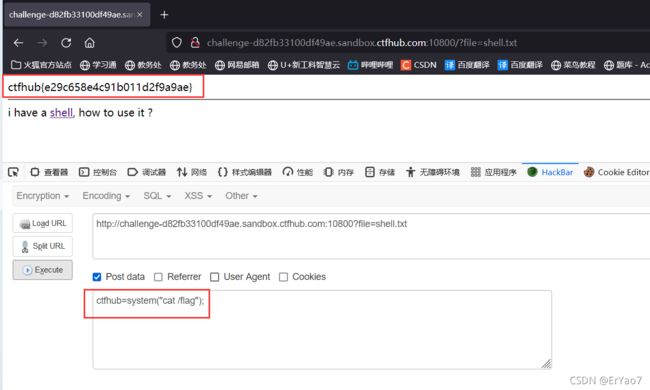Select the HackBar devtools tab
Image resolution: width=650 pixels, height=390 pixels.
[550, 172]
